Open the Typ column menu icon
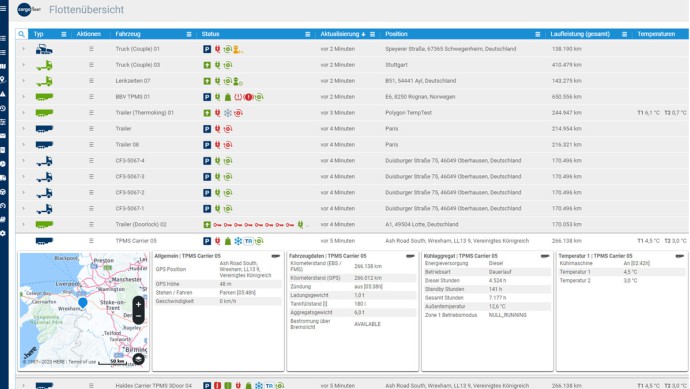The height and width of the screenshot is (389, 690). [63, 34]
